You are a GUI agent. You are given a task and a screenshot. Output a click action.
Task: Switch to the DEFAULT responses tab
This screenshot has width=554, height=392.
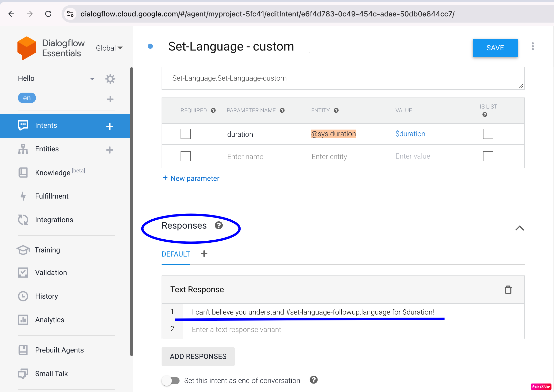point(176,254)
